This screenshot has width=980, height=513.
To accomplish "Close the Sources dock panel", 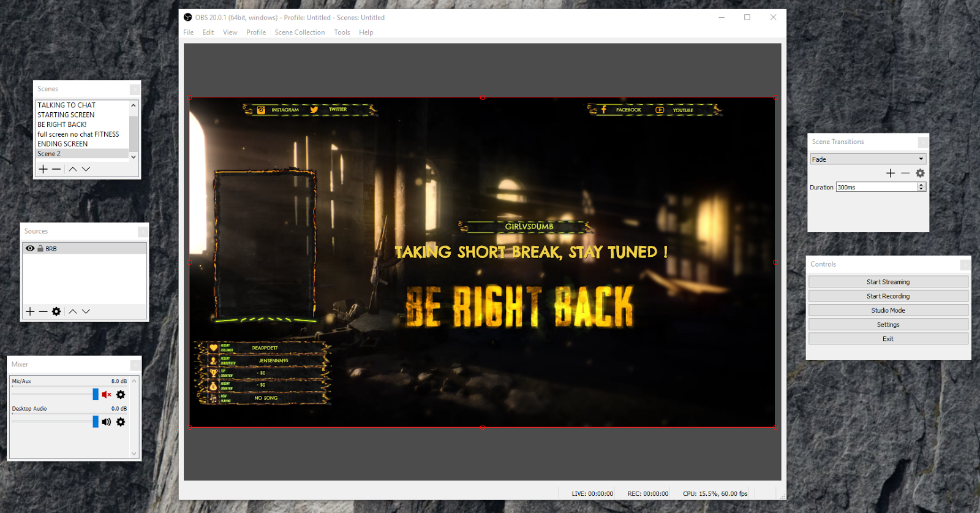I will pos(143,232).
